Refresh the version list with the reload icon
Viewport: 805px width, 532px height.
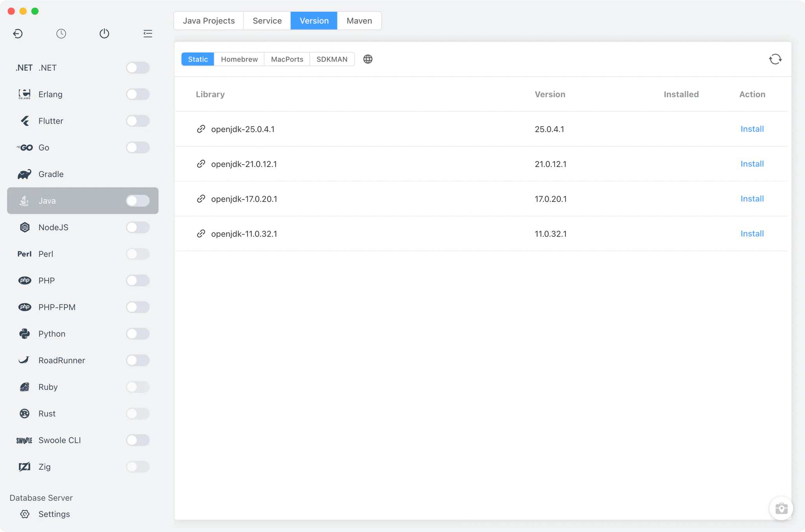[x=776, y=59]
